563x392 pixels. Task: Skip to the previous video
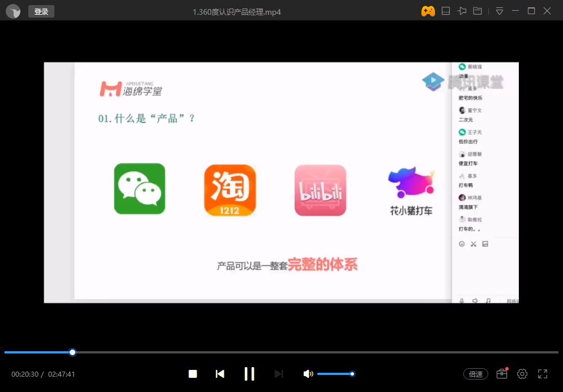220,374
